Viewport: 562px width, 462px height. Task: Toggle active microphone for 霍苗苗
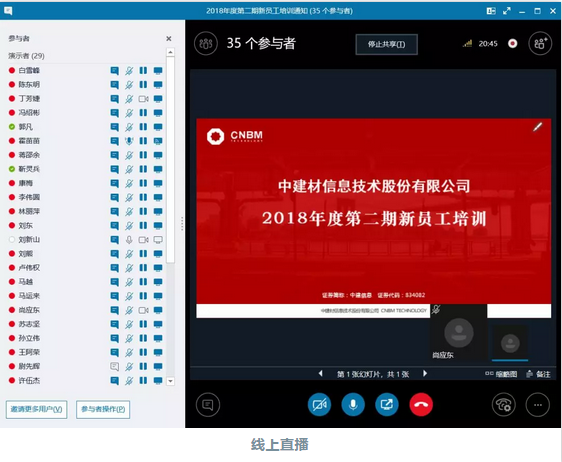129,141
